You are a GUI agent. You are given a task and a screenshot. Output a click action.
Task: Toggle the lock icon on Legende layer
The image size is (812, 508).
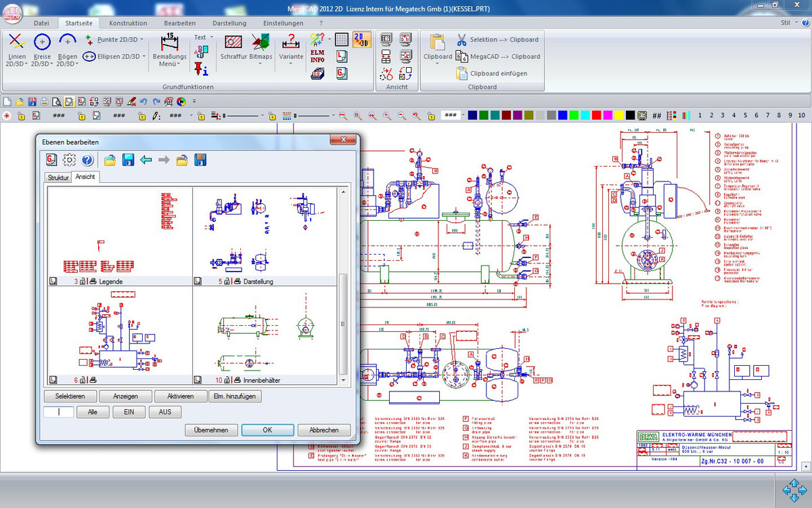click(x=82, y=280)
